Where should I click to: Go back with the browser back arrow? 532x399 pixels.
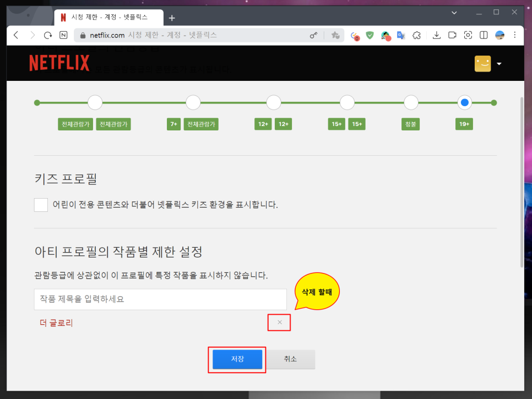click(x=16, y=35)
